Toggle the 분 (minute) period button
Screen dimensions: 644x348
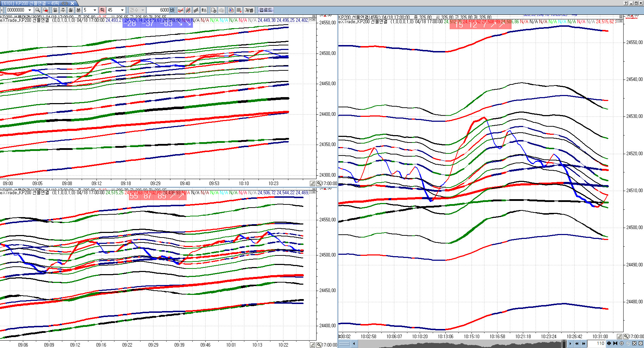79,10
